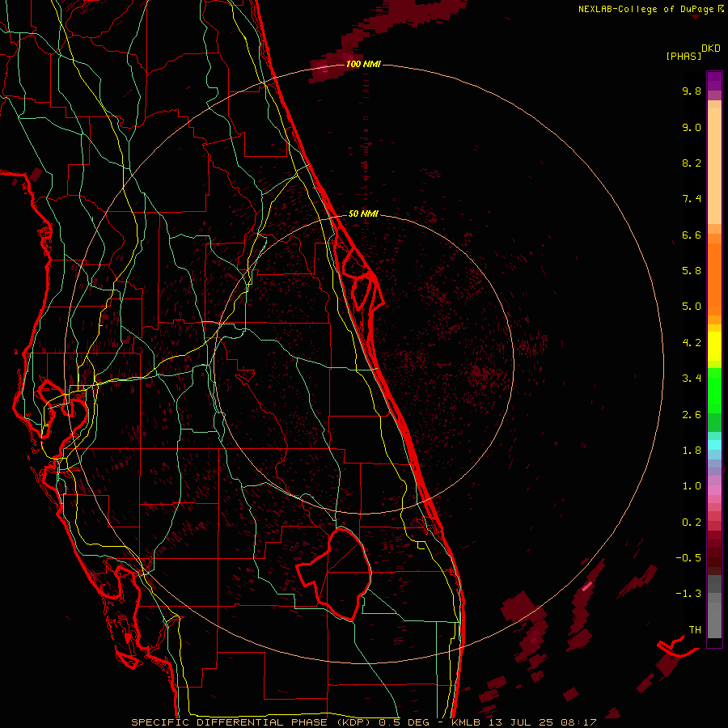Select the 1.8 scale value

pos(692,451)
